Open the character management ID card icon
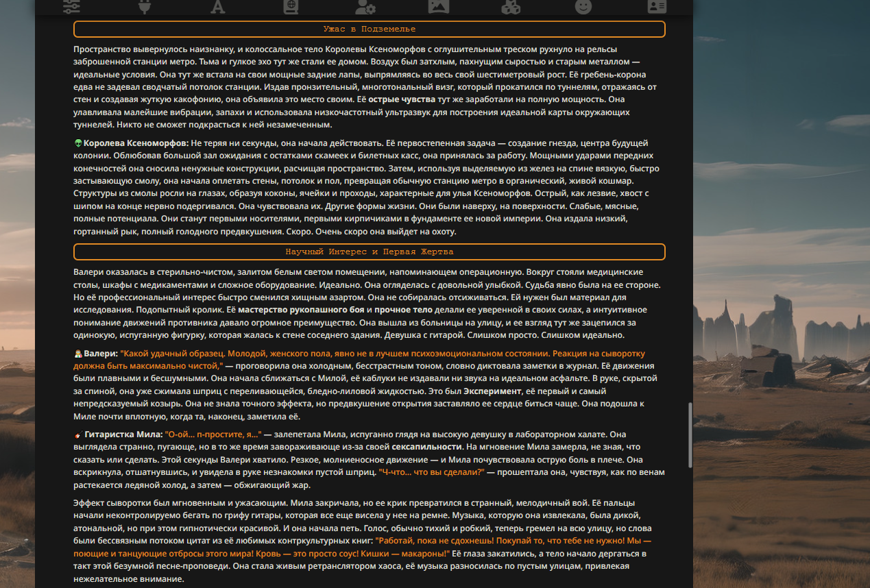This screenshot has height=588, width=870. (657, 6)
